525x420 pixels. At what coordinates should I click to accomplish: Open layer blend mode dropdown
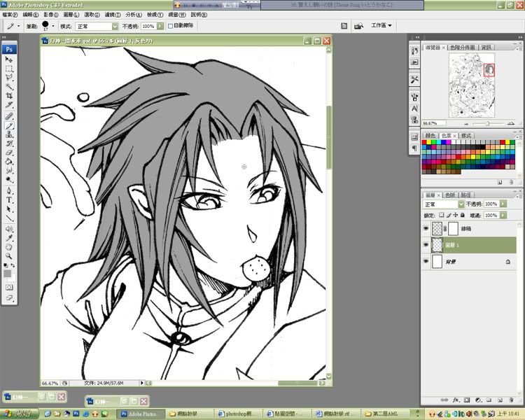pyautogui.click(x=461, y=204)
